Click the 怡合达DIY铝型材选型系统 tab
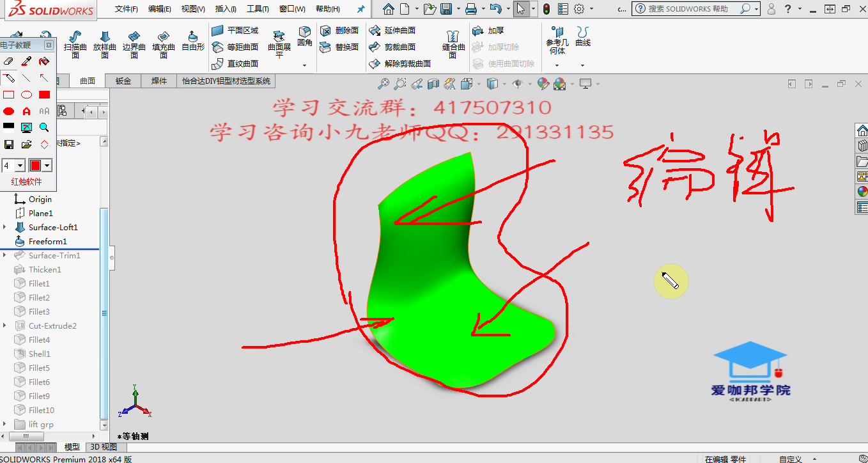 coord(226,81)
